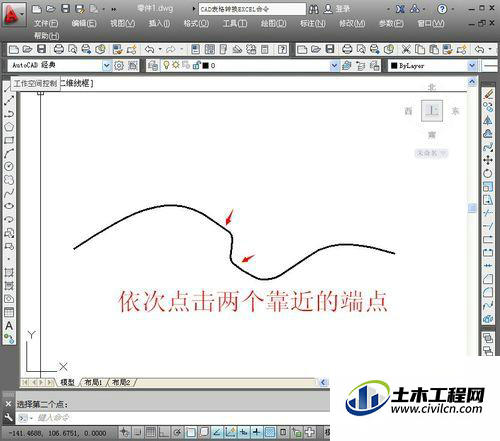Open Help question mark in Standard toolbar
The height and width of the screenshot is (441, 500).
(x=282, y=50)
